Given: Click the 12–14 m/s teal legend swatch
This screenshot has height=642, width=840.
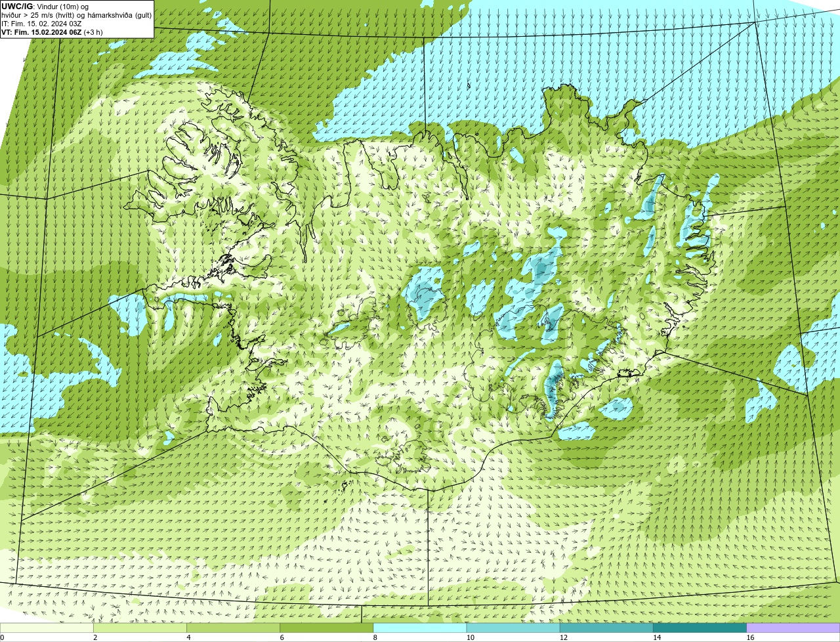Looking at the screenshot, I should point(606,628).
